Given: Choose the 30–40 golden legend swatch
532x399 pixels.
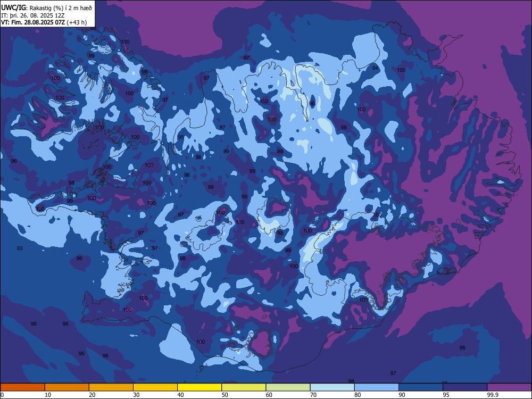Looking at the screenshot, I should pos(155,387).
